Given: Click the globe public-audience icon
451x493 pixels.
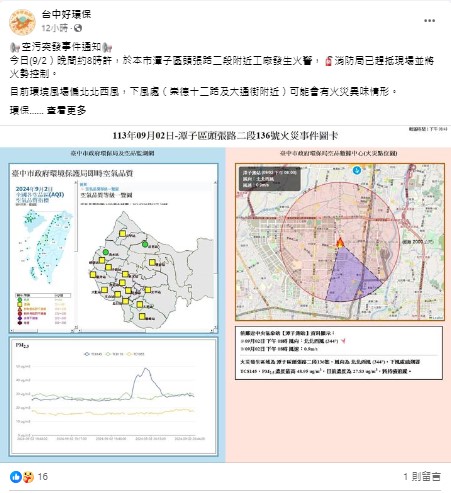Looking at the screenshot, I should coord(78,28).
